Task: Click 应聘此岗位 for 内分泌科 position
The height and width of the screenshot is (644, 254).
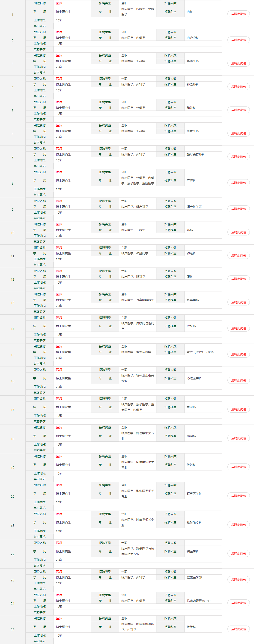Action: (x=238, y=40)
